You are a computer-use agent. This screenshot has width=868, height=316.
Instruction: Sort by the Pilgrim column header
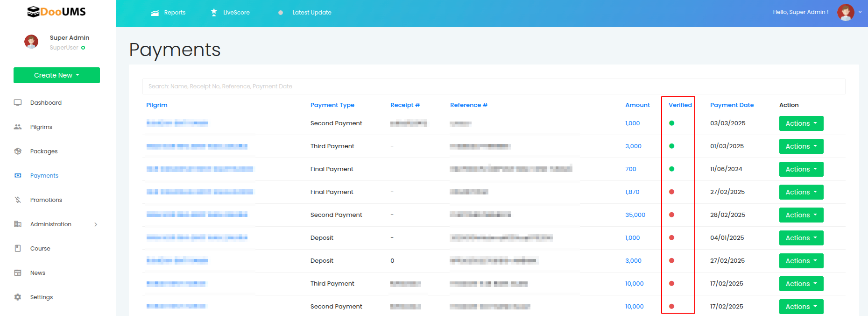tap(157, 105)
